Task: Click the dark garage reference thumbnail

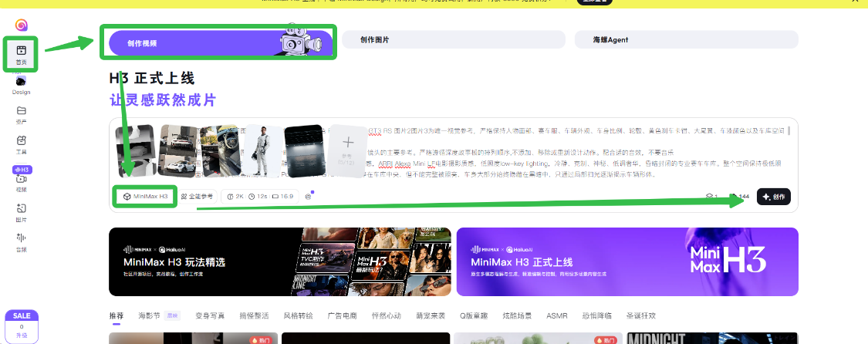Action: click(304, 151)
